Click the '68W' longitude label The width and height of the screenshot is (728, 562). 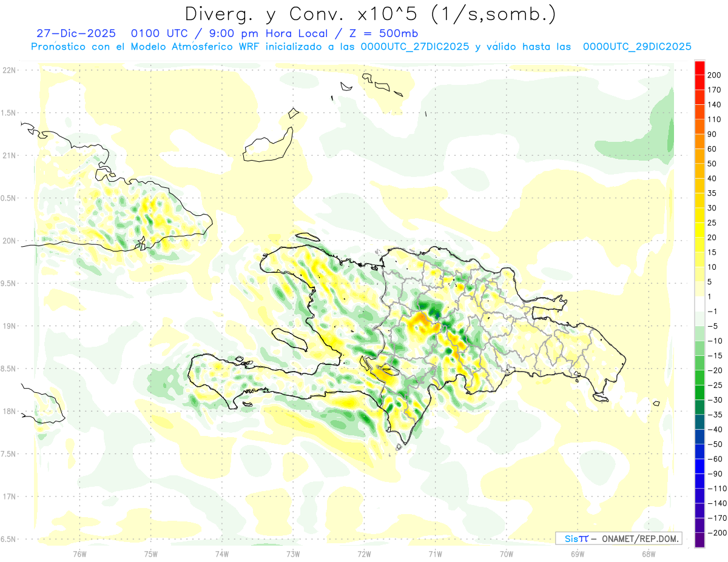click(648, 554)
